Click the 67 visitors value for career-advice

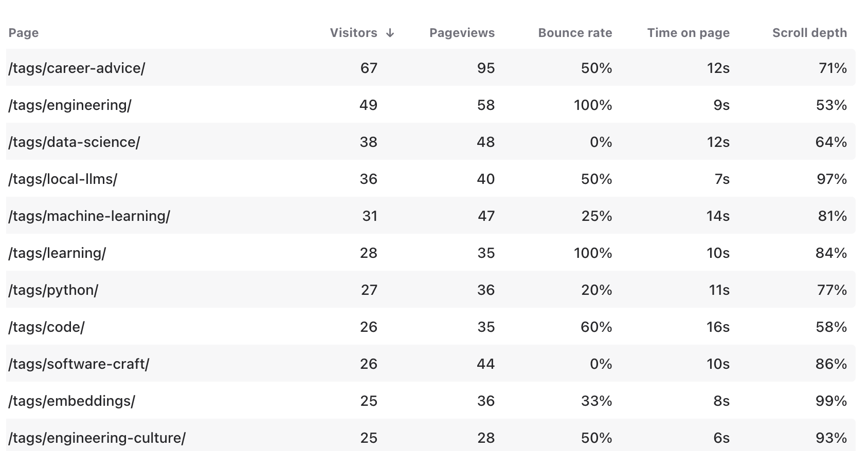tap(369, 68)
